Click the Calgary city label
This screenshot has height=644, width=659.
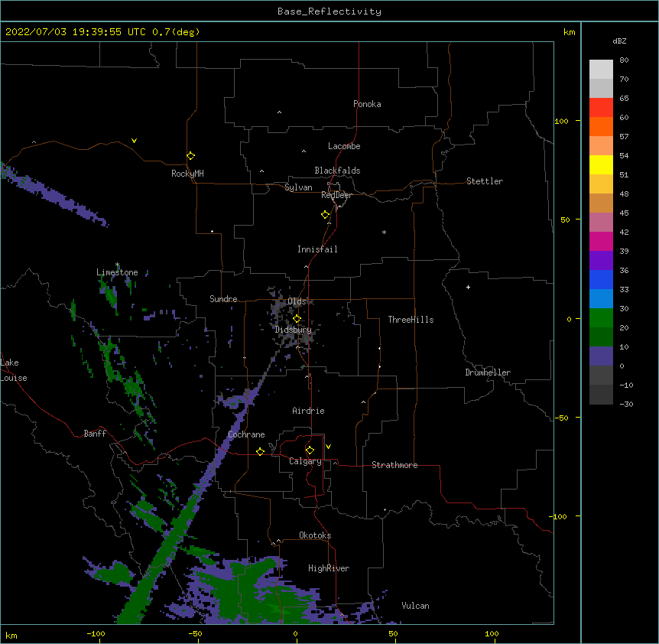(x=305, y=461)
